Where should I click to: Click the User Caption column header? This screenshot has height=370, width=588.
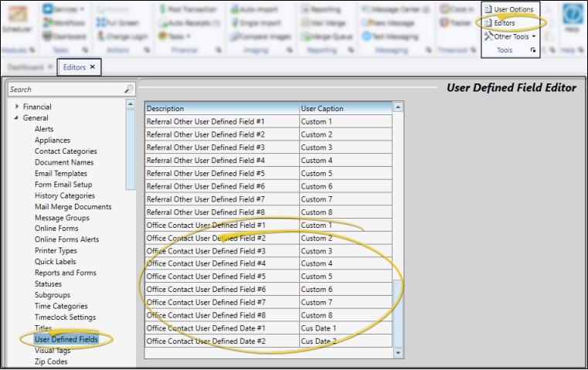tap(345, 109)
